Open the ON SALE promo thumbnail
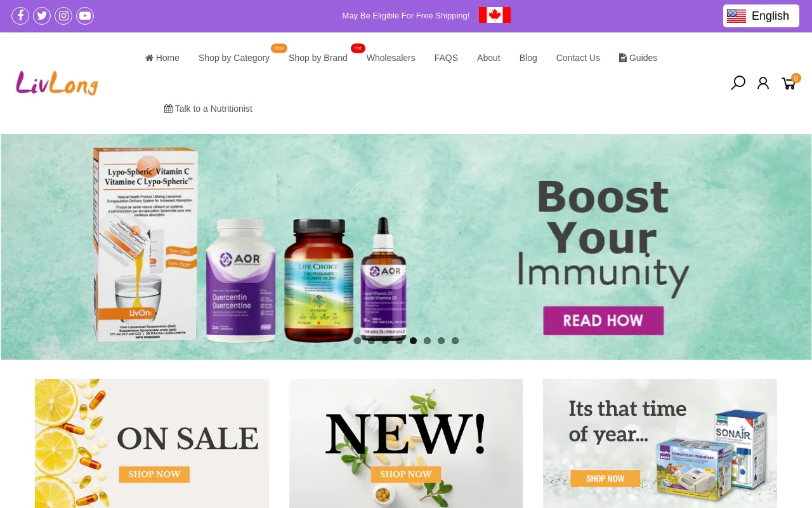812x508 pixels. pos(152,443)
